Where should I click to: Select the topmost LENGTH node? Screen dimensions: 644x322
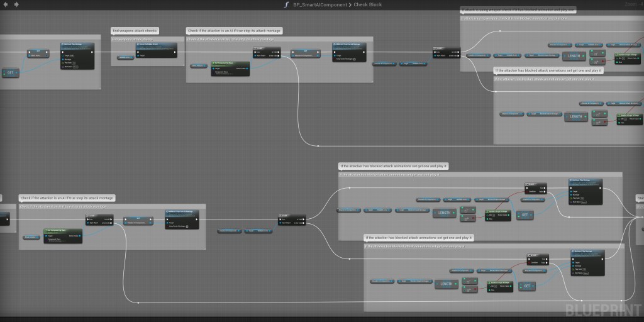574,56
